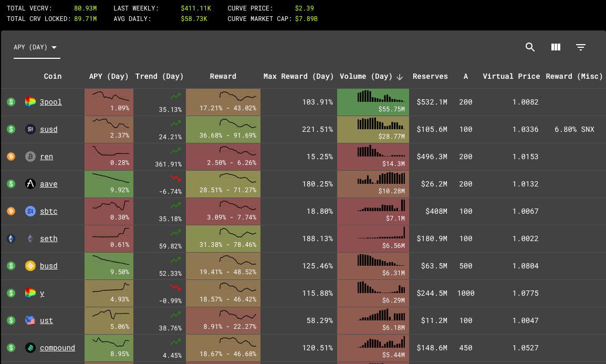This screenshot has height=364, width=606.
Task: Click the aave coin icon
Action: pyautogui.click(x=30, y=184)
